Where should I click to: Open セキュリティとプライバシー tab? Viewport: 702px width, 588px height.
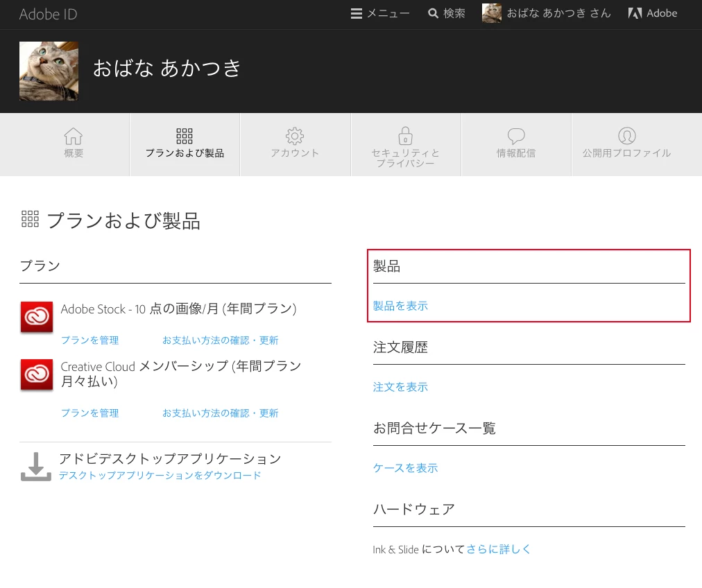pos(406,144)
